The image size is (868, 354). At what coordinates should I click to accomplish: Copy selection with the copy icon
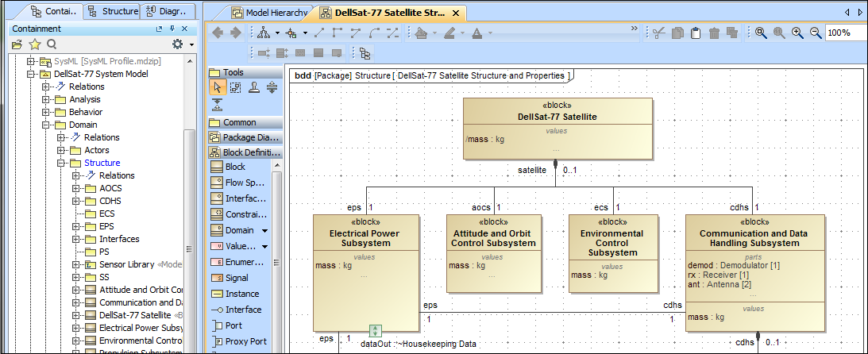[x=677, y=33]
